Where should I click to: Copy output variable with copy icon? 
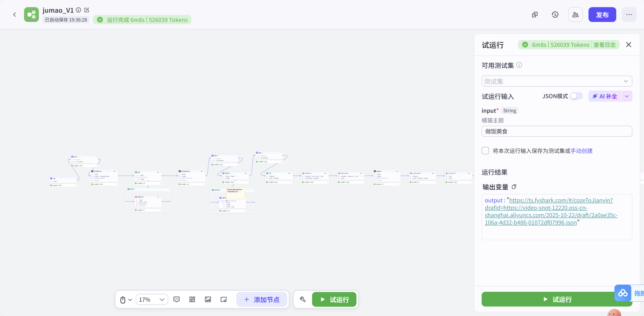click(514, 187)
